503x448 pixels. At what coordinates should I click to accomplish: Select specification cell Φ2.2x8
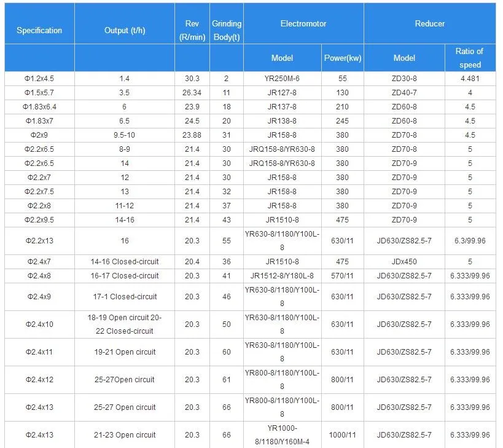click(39, 206)
